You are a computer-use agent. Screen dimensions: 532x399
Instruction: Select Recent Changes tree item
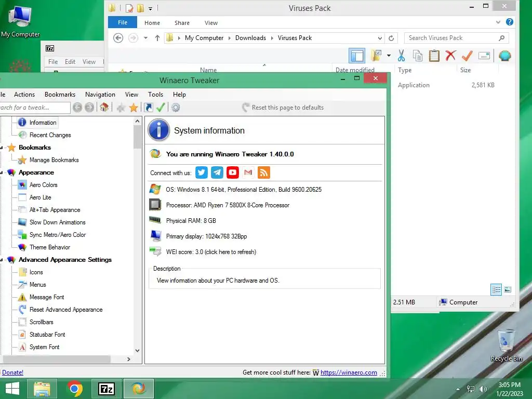(50, 135)
